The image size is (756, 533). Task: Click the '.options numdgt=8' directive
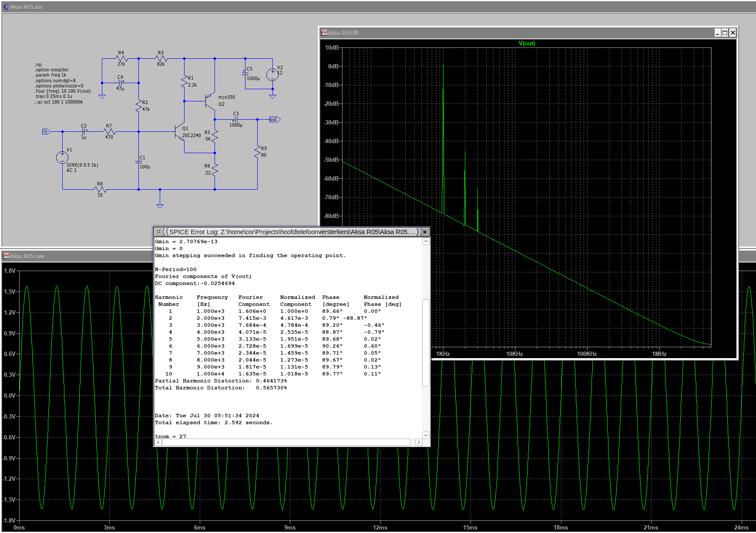pos(55,80)
